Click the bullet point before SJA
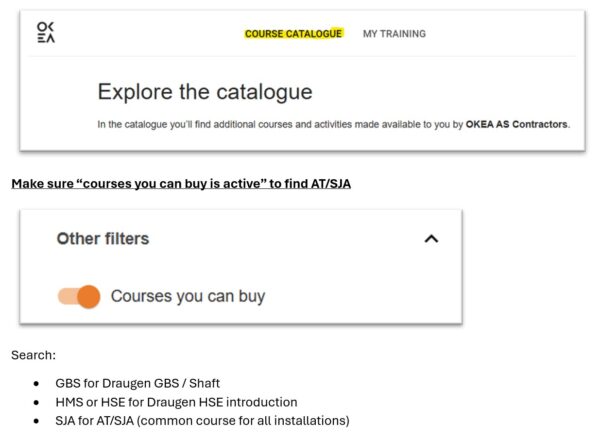Viewport: 600px width, 439px height. pos(37,421)
